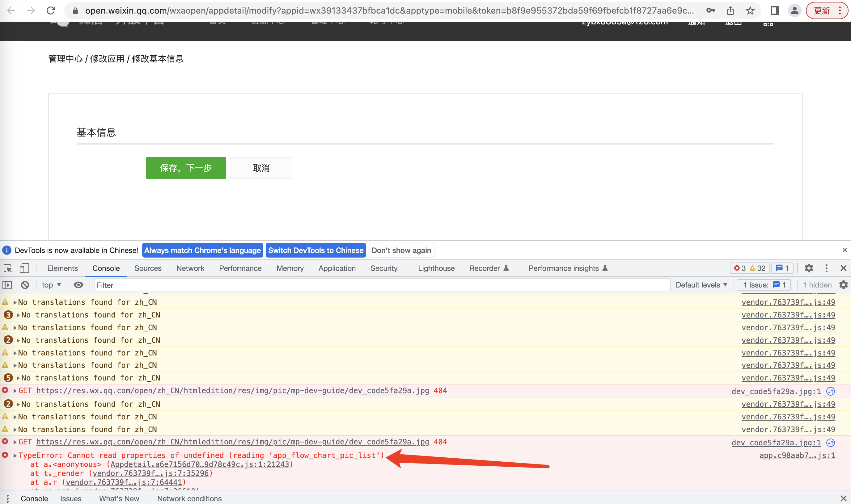Toggle the live expression eye icon
The image size is (851, 504).
(78, 285)
